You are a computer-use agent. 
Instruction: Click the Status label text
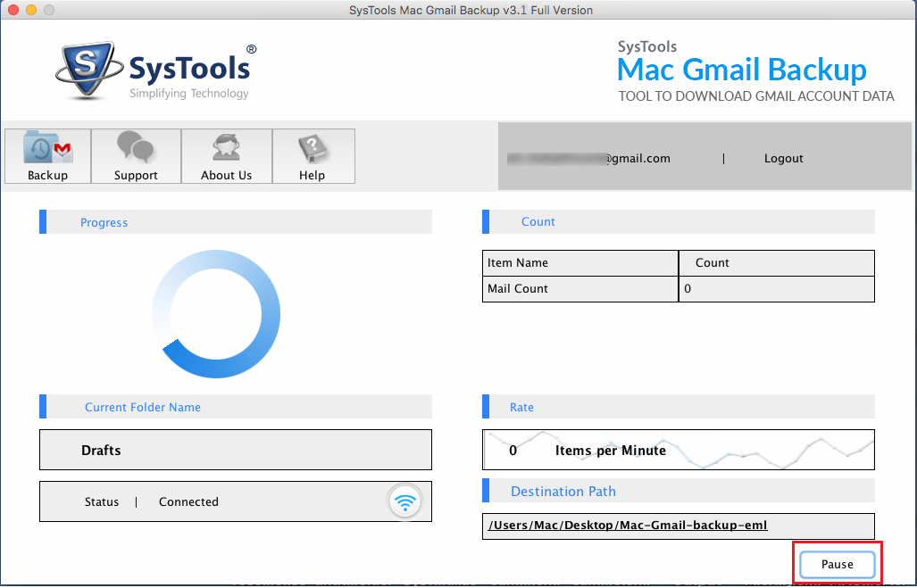(101, 501)
